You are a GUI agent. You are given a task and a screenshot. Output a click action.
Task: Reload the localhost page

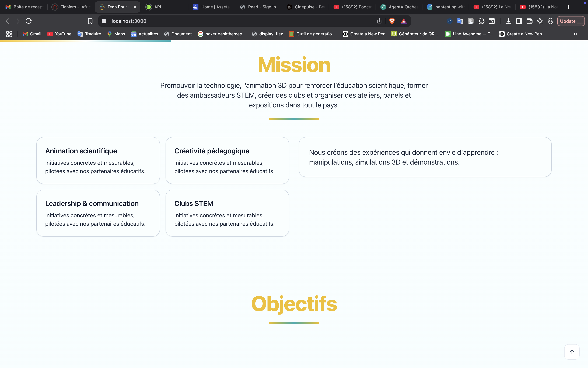coord(29,21)
